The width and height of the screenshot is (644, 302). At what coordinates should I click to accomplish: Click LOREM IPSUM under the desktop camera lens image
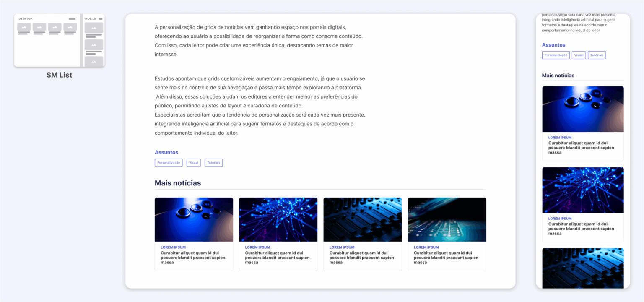(x=173, y=247)
